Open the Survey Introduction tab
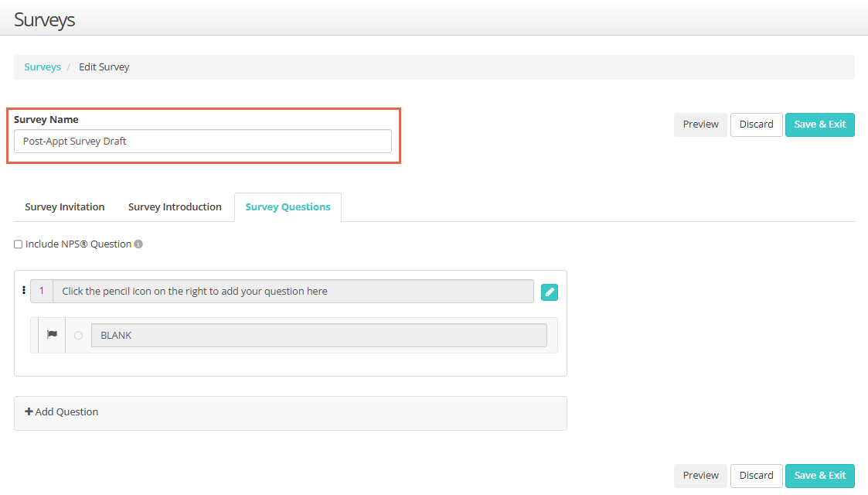Image resolution: width=868 pixels, height=495 pixels. (x=175, y=207)
